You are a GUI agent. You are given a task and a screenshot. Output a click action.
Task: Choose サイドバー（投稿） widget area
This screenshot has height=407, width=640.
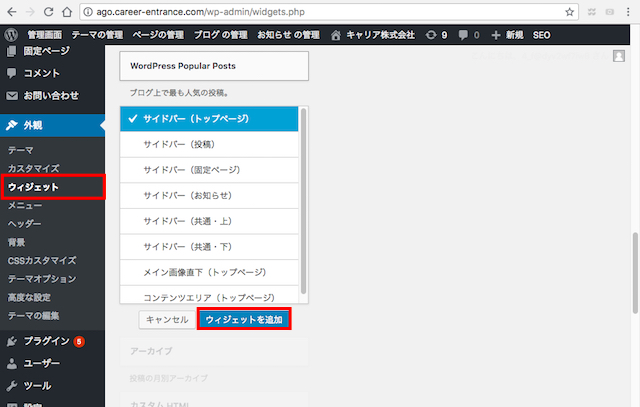(x=208, y=143)
